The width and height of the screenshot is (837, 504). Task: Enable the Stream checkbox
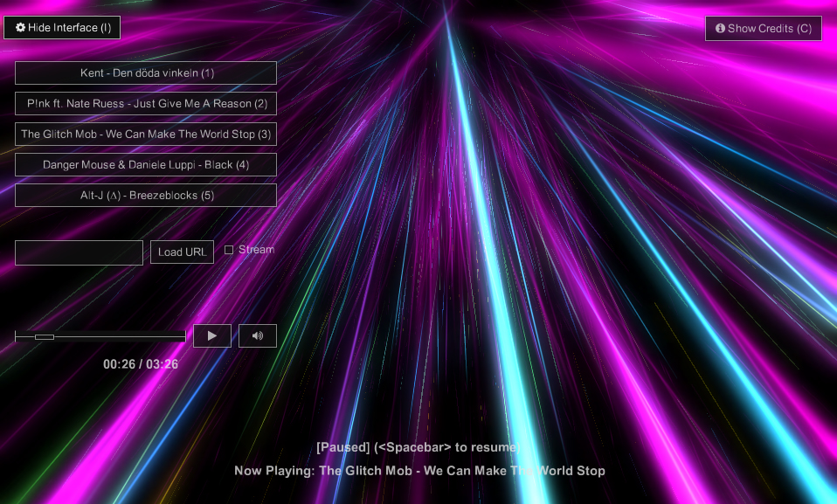tap(229, 250)
